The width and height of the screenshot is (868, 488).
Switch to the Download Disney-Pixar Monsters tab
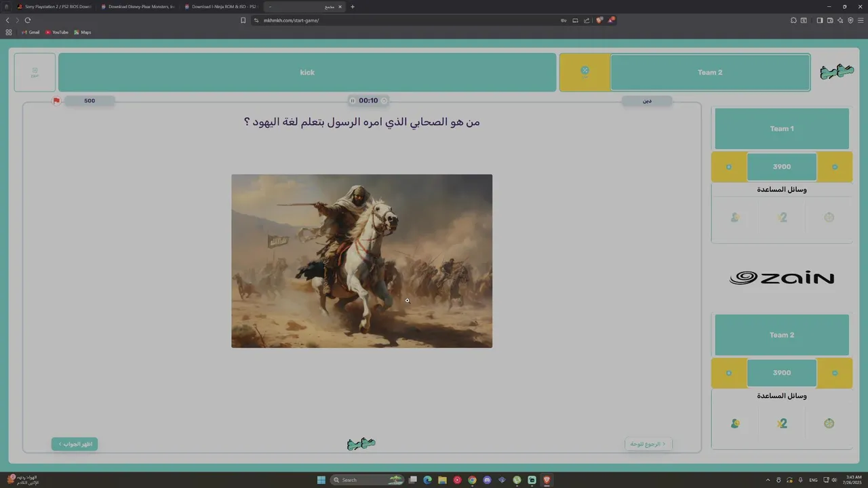[x=138, y=7]
